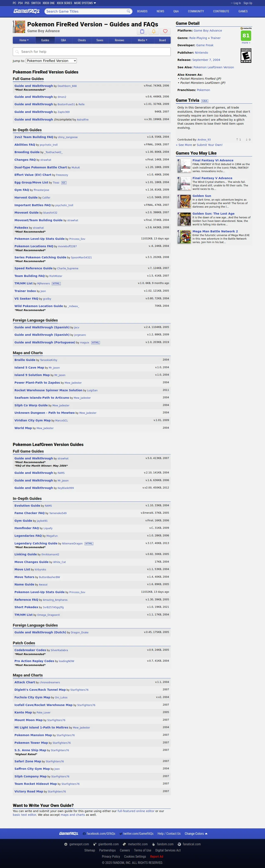Click the HTML tag next to Portuguese walkthrough
265x868 pixels.
[x=95, y=343]
